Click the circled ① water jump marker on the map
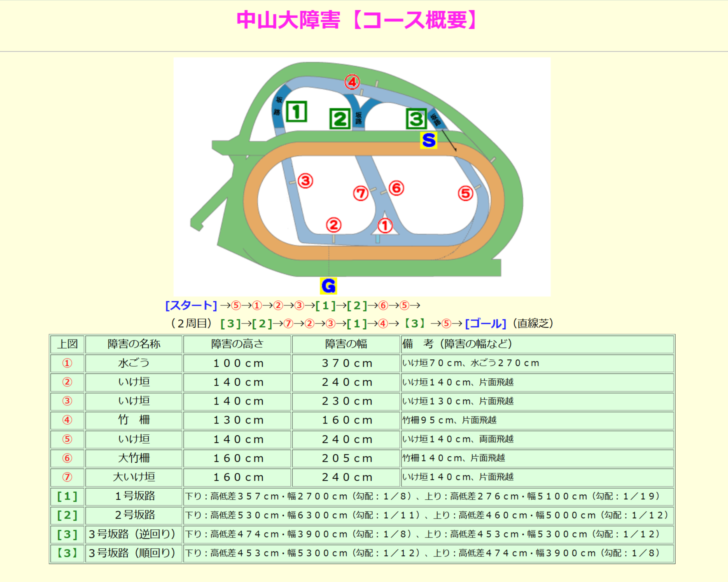 coord(385,226)
